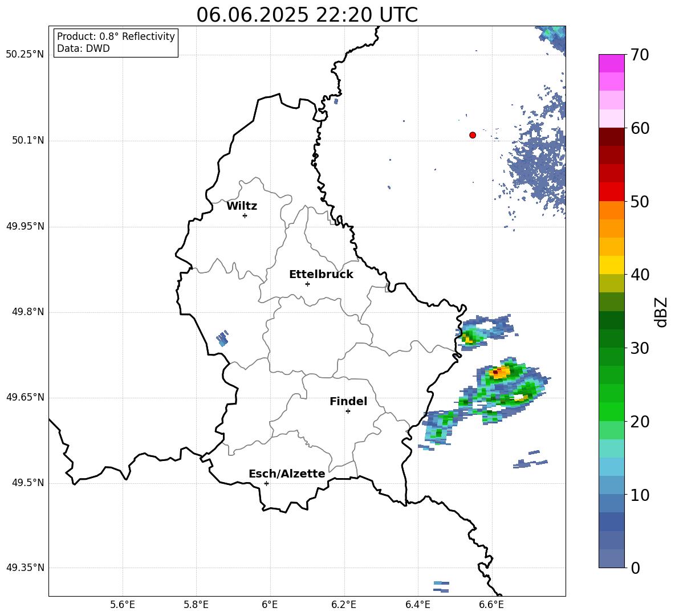
Task: Click the yellow colorbar segment above 40
Action: click(x=611, y=265)
